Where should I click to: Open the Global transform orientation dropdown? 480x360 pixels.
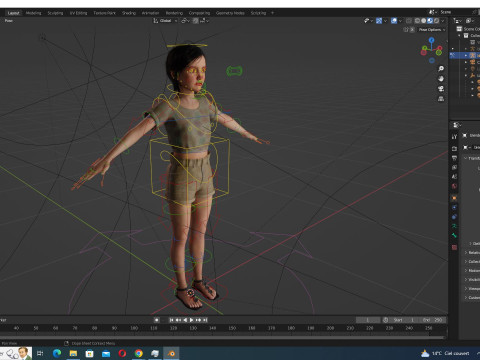point(165,21)
